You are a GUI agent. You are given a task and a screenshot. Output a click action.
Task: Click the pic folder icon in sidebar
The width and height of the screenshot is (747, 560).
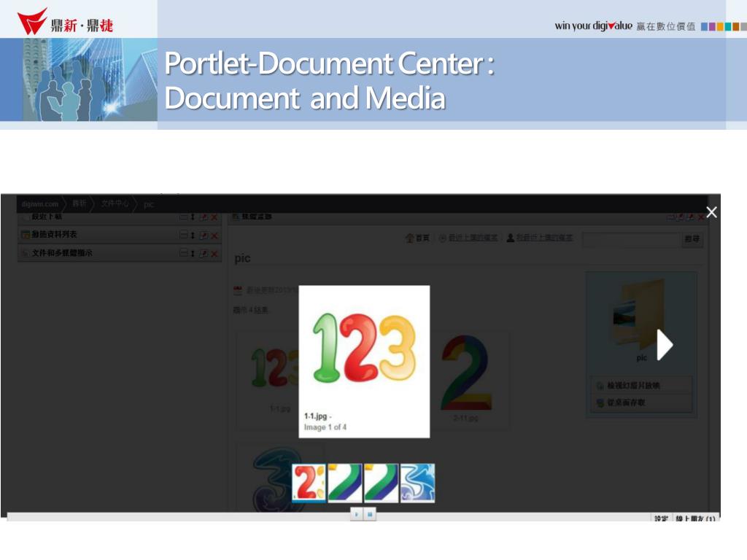[x=638, y=314]
